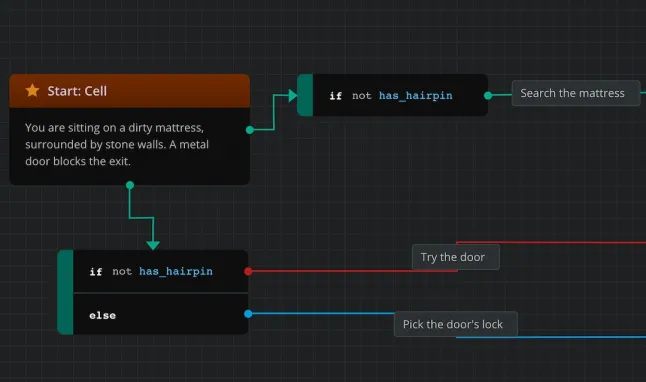Click arrowhead entering upper condition node

[x=293, y=96]
